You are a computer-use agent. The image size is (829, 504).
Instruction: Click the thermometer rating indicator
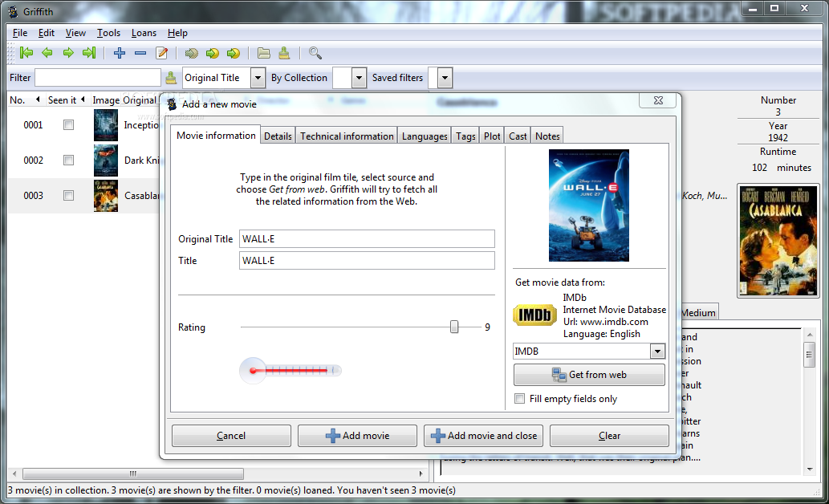(x=291, y=370)
